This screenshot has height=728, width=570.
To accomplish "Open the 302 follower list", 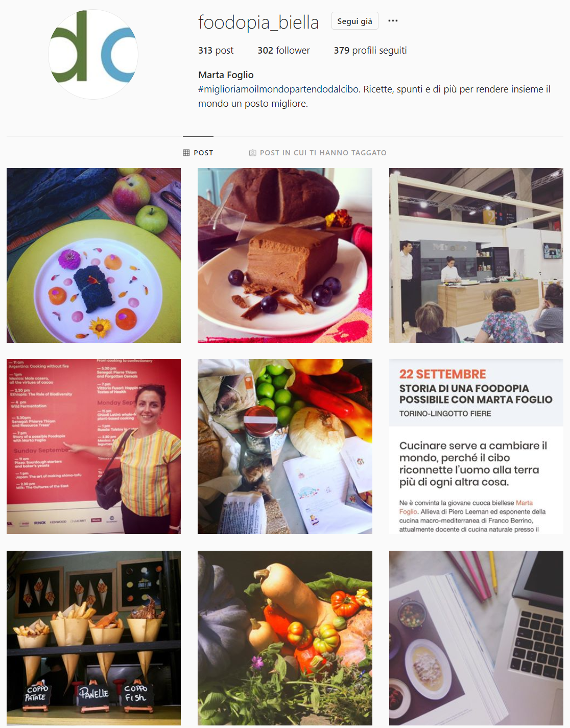I will 283,50.
